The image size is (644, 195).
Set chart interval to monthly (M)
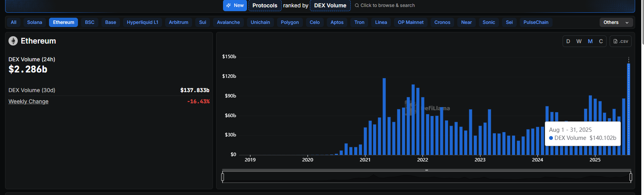click(590, 41)
